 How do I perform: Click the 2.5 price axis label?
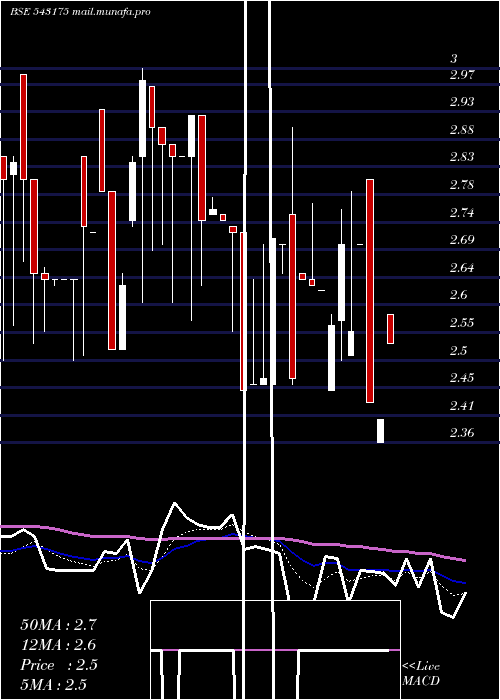(458, 350)
